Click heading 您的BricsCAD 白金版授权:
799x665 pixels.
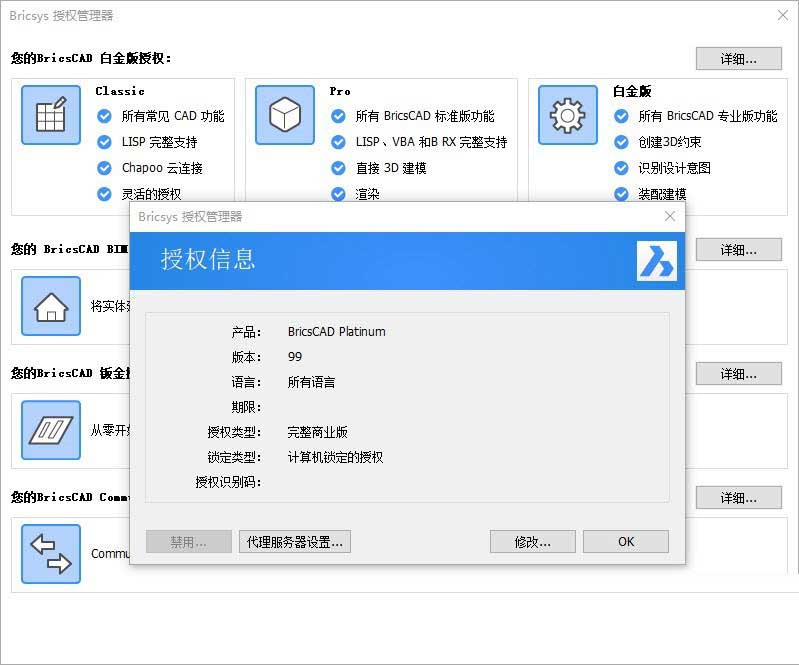pos(91,58)
